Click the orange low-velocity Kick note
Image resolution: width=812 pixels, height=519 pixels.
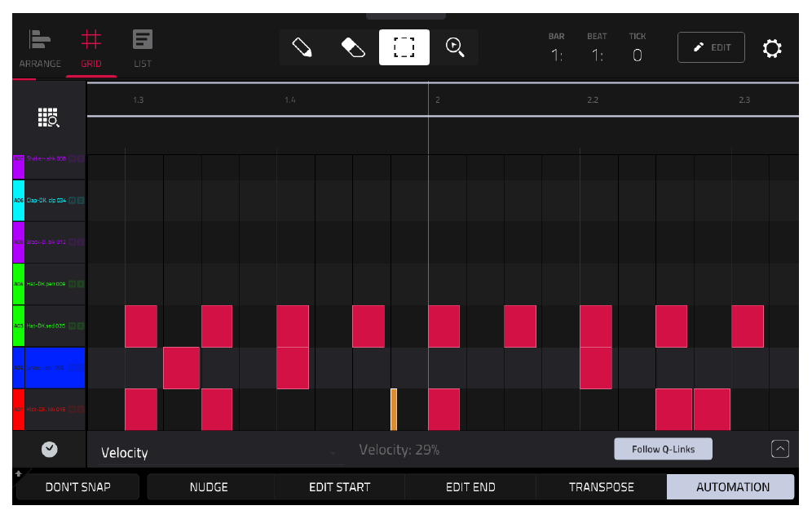[394, 409]
